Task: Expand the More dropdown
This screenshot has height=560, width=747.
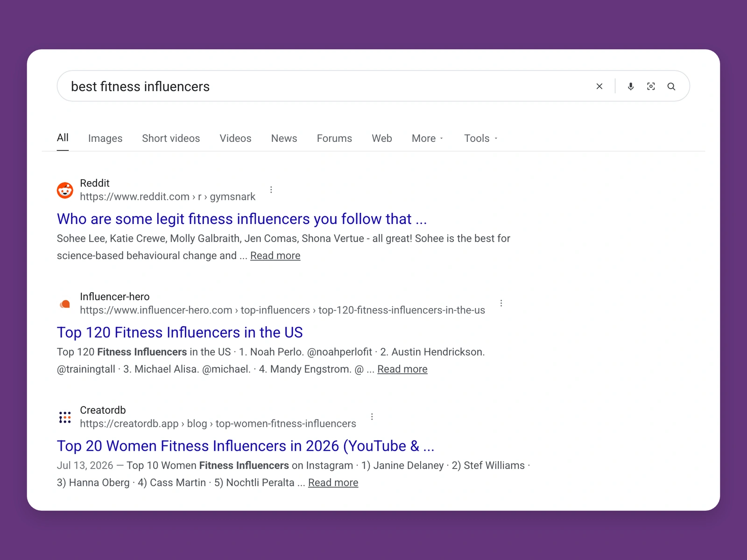Action: click(427, 139)
